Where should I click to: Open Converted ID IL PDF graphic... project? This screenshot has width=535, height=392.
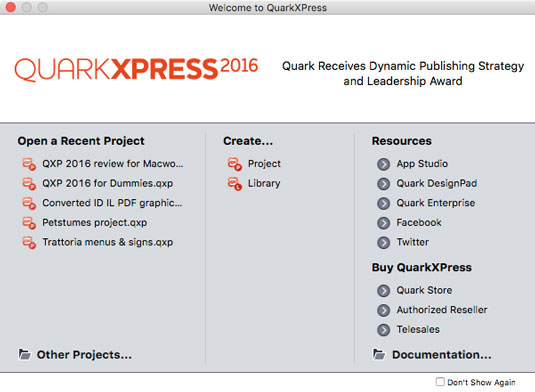tap(112, 203)
